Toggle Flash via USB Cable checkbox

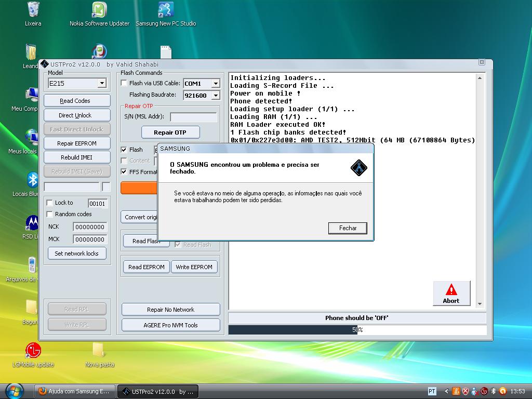coord(124,83)
